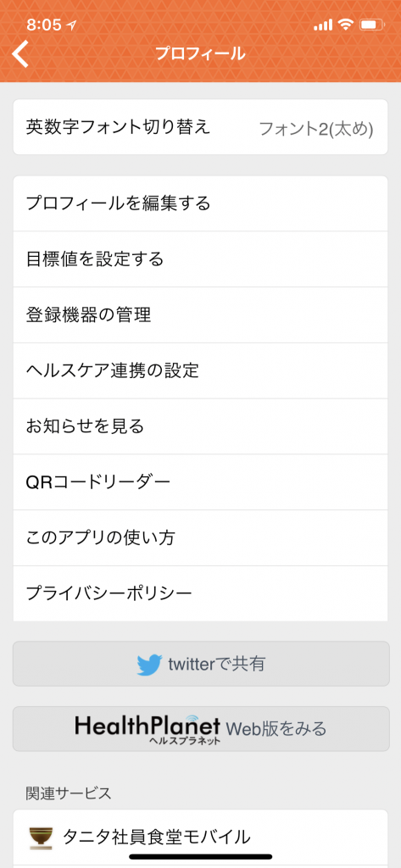Tap the cellular signal bars
This screenshot has width=401, height=868.
point(324,25)
